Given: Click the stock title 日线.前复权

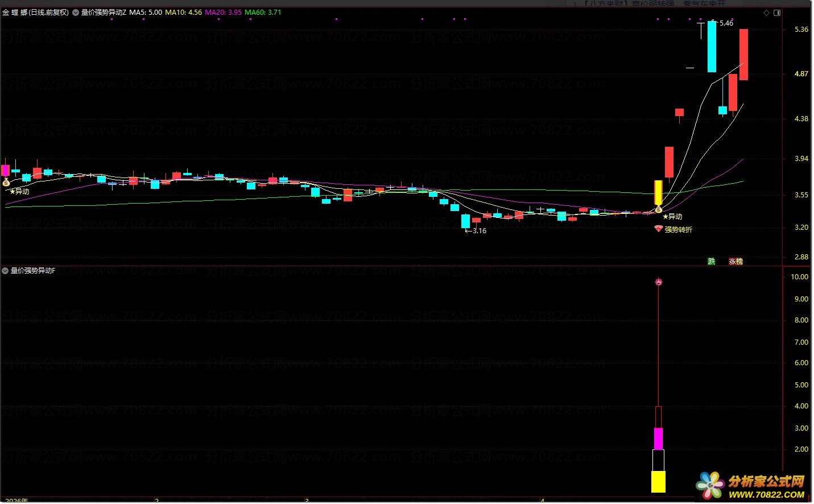Looking at the screenshot, I should click(x=49, y=13).
